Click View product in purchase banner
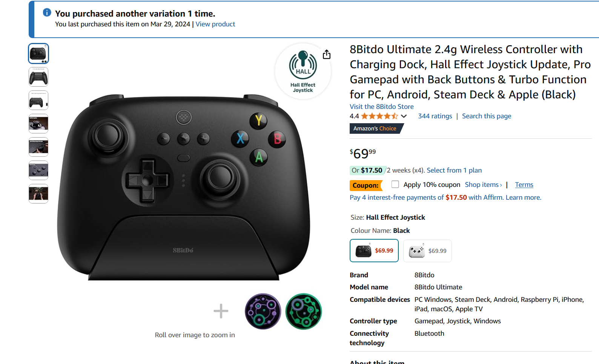This screenshot has height=364, width=599. pyautogui.click(x=215, y=24)
